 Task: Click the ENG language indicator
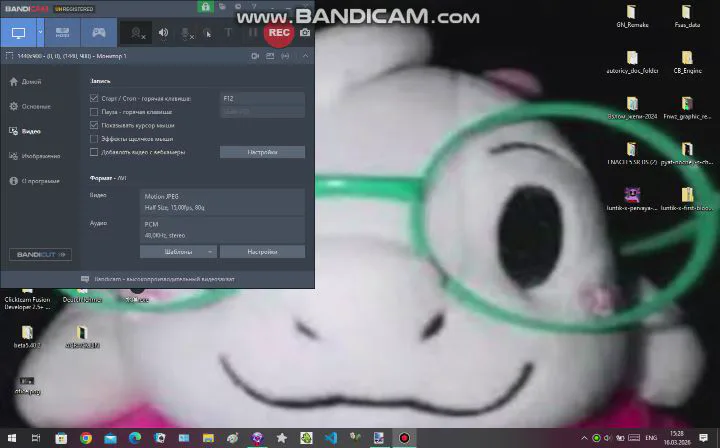[x=651, y=438]
